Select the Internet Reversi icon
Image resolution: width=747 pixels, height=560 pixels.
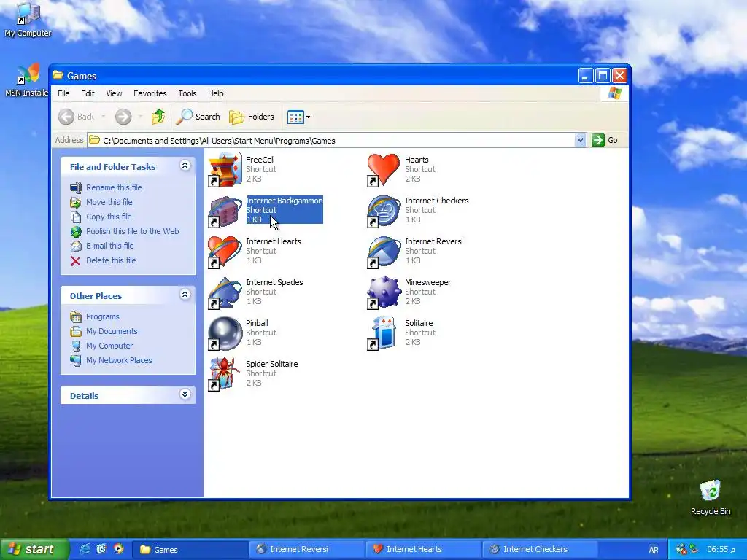[x=384, y=252]
